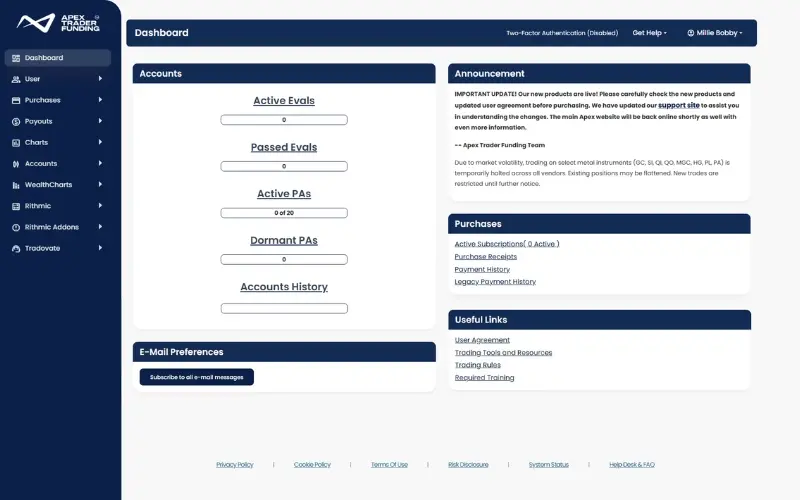This screenshot has height=500, width=800.
Task: Open the Purchase Receipts link
Action: [x=486, y=257]
